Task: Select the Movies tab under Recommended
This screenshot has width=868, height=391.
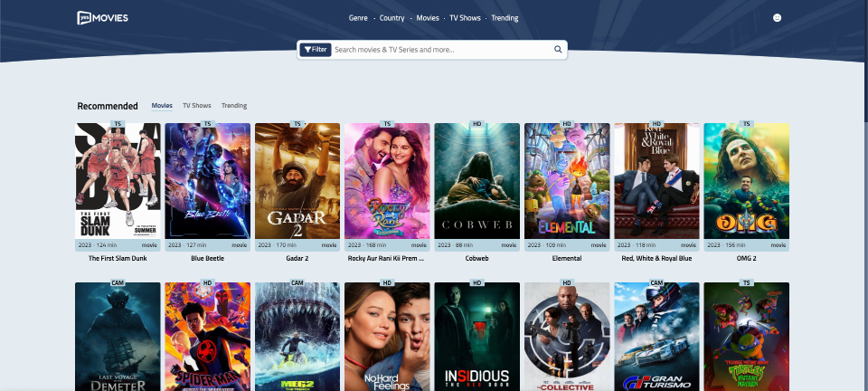Action: pyautogui.click(x=162, y=105)
